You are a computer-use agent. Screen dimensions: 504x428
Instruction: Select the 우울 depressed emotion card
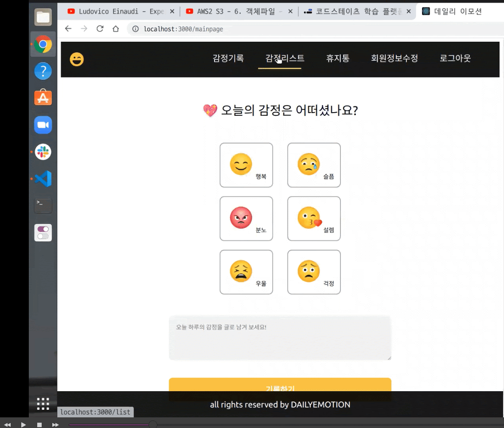click(x=246, y=272)
